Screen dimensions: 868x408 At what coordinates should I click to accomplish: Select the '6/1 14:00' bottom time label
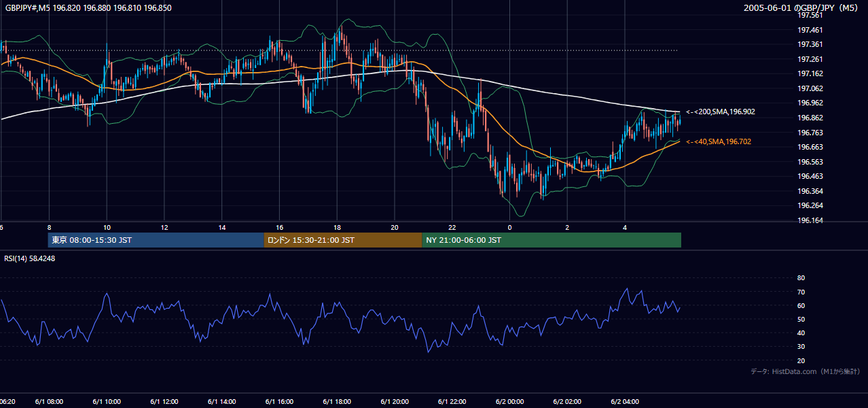[x=222, y=402]
